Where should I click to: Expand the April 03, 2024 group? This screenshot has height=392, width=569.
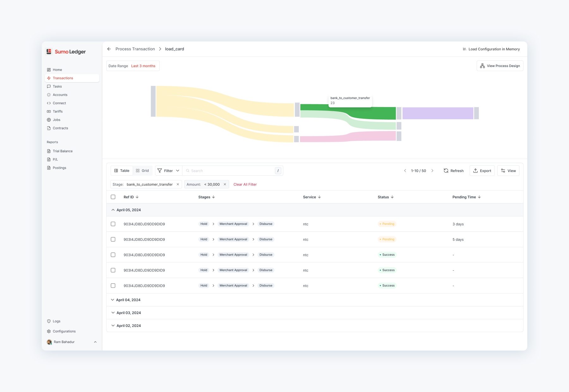(113, 313)
